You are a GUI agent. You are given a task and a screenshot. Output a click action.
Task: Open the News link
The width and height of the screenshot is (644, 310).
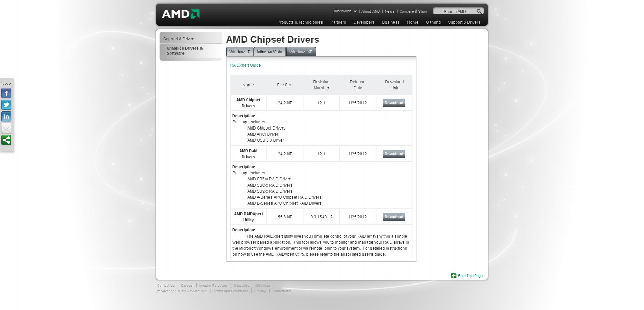pos(390,11)
